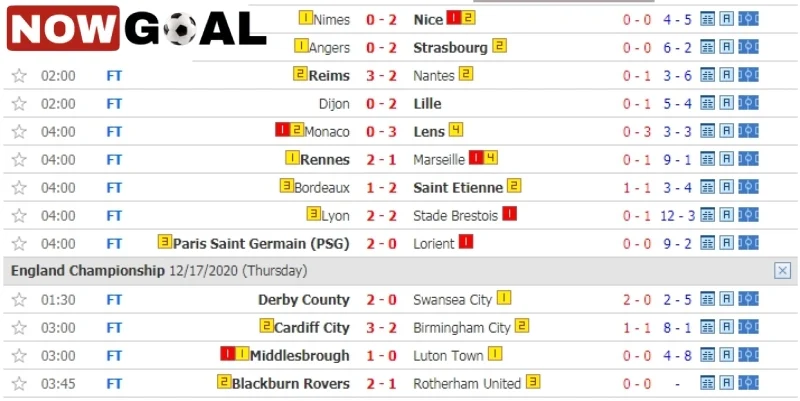Screen dimensions: 800x401
Task: Toggle star for Monaco vs Lens
Action: 19,132
